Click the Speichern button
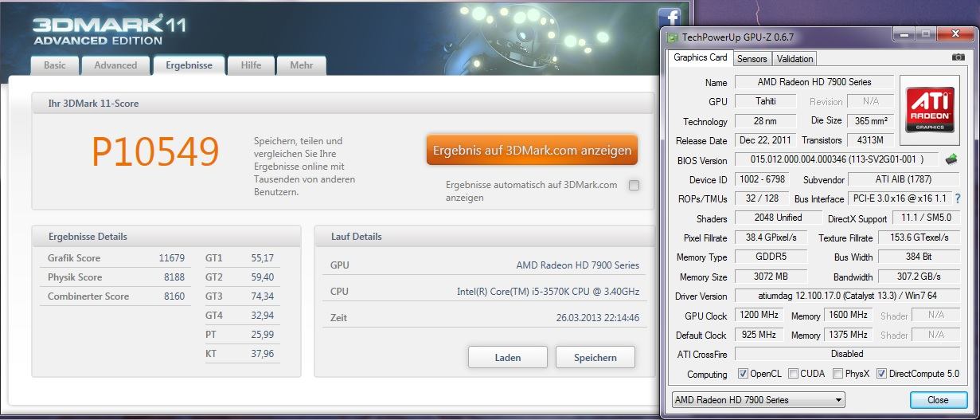980x420 pixels. (595, 357)
